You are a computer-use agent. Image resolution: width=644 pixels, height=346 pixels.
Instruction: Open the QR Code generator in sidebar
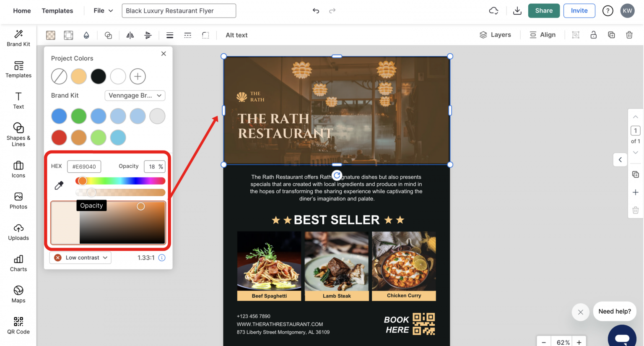[18, 324]
